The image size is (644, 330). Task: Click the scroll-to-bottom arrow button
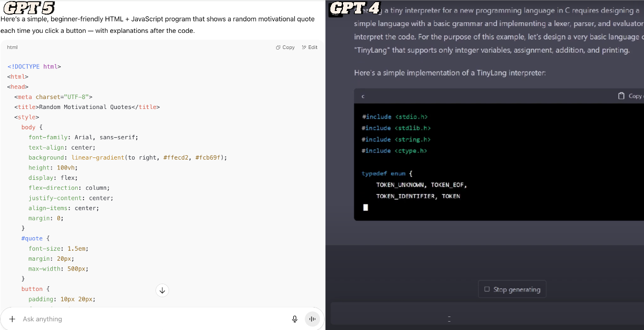[162, 290]
